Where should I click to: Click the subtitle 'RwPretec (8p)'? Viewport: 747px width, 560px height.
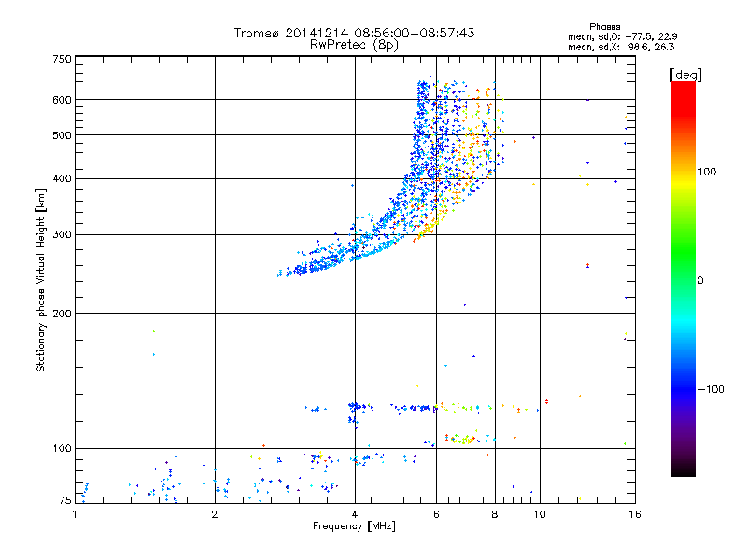click(x=354, y=45)
